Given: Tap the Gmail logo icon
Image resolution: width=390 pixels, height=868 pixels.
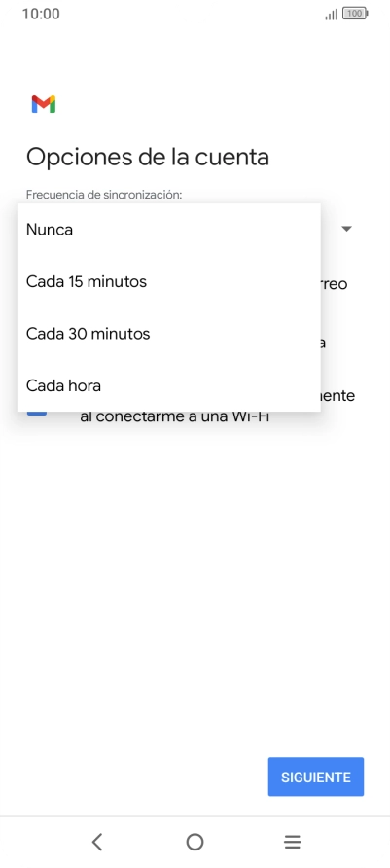Looking at the screenshot, I should point(43,104).
